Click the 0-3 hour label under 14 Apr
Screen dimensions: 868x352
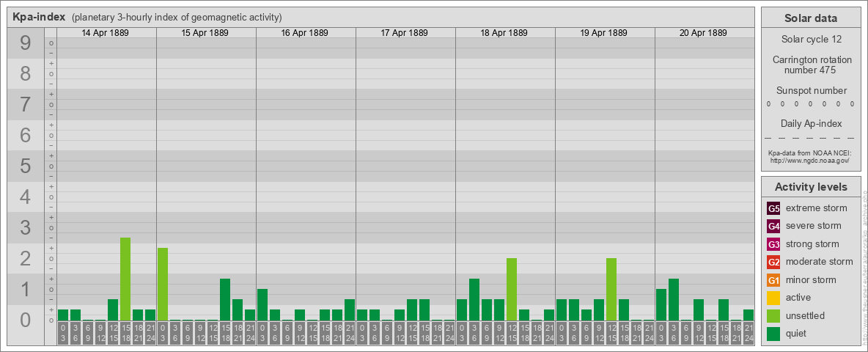click(x=63, y=333)
